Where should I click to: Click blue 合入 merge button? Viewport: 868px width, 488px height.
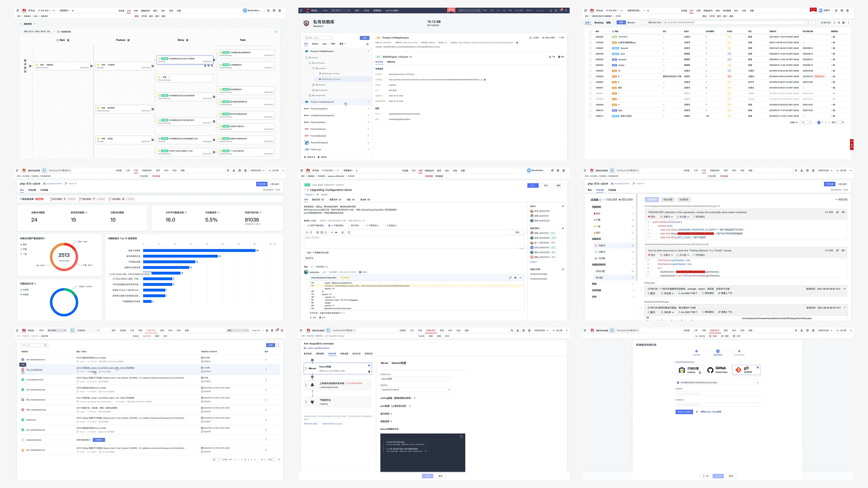click(533, 185)
